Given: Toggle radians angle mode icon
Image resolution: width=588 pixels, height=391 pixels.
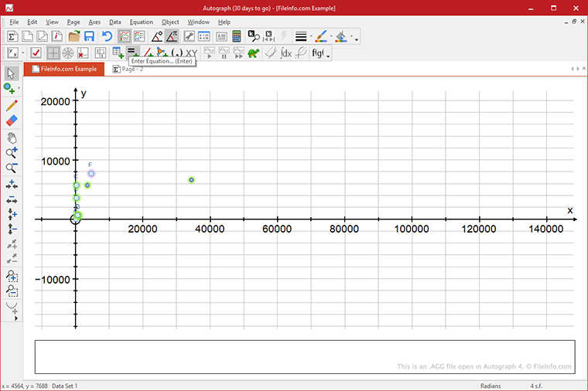Looking at the screenshot, I should 172,36.
